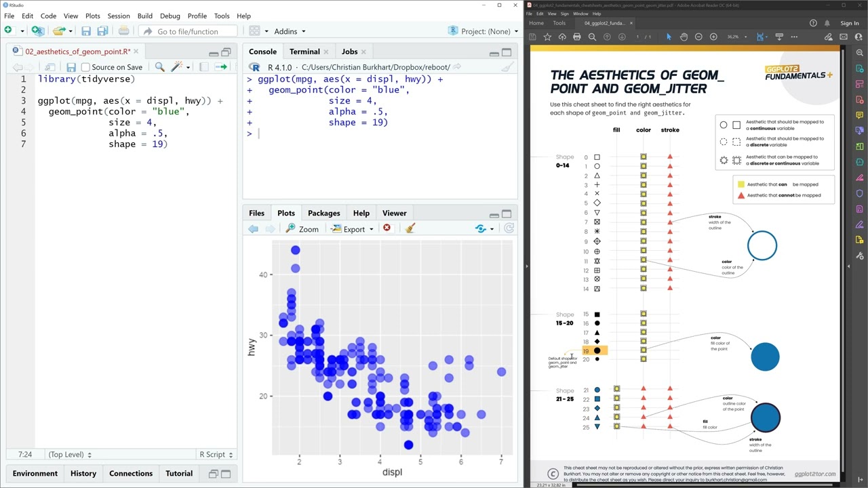868x488 pixels.
Task: Click the Compile Report notebook icon
Action: point(204,66)
